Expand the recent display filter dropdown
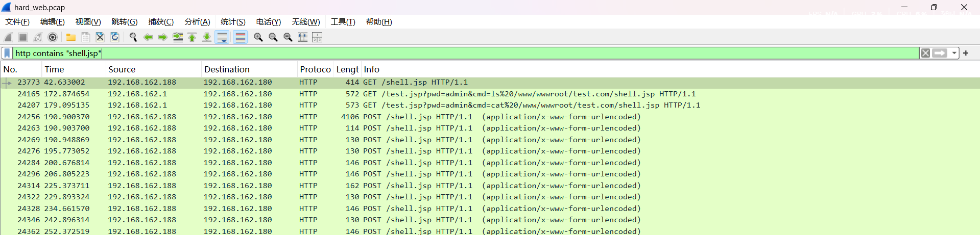The width and height of the screenshot is (980, 235). tap(954, 53)
